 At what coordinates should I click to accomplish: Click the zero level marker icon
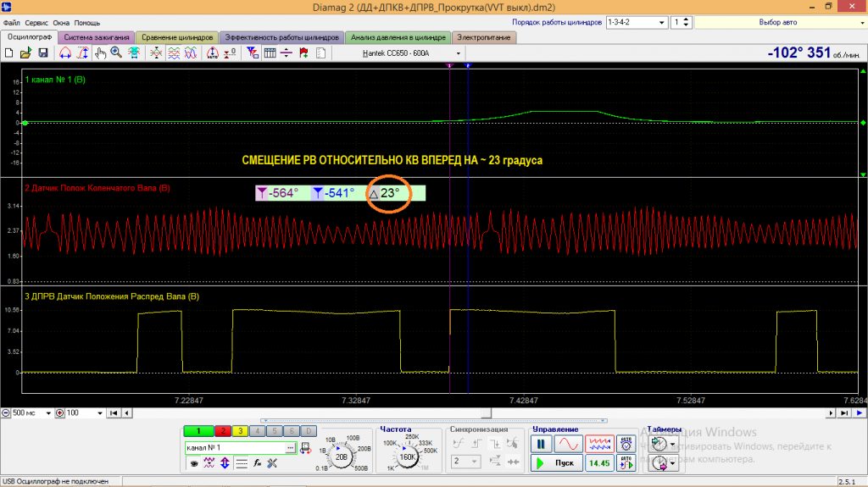pyautogui.click(x=229, y=53)
